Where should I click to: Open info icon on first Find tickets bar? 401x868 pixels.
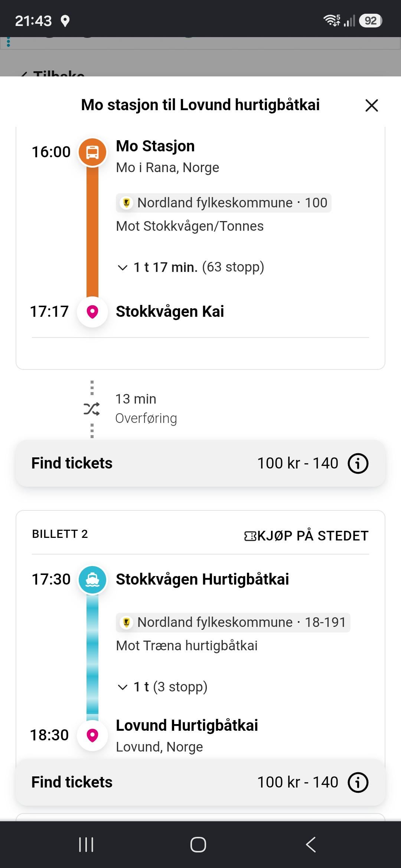(x=358, y=463)
